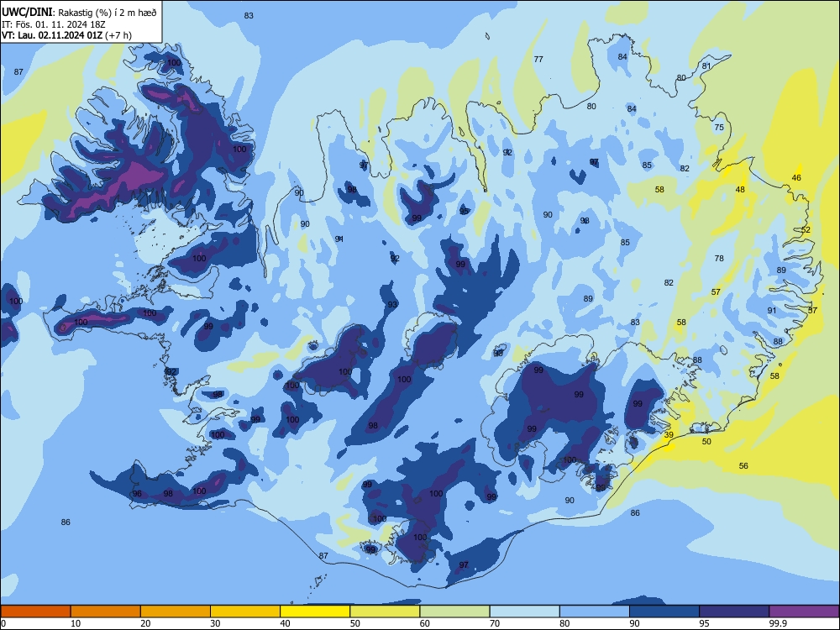The image size is (840, 630).
Task: Select the 50–60 yellow-green legend swatch
Action: pyautogui.click(x=385, y=612)
